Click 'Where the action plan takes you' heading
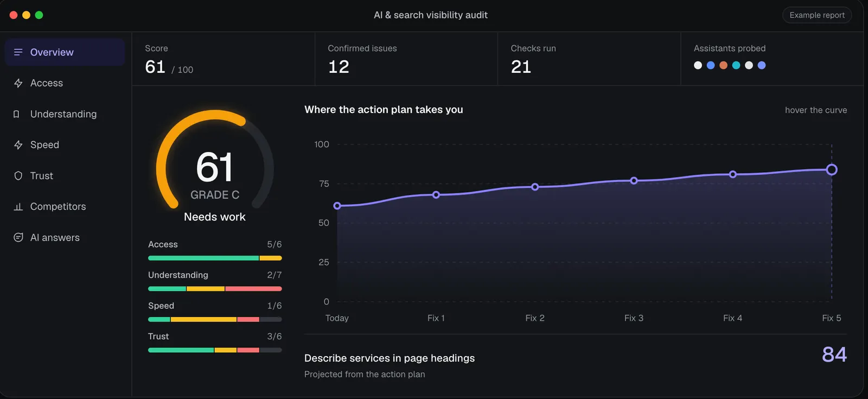Screen dimensions: 868x399 point(384,110)
